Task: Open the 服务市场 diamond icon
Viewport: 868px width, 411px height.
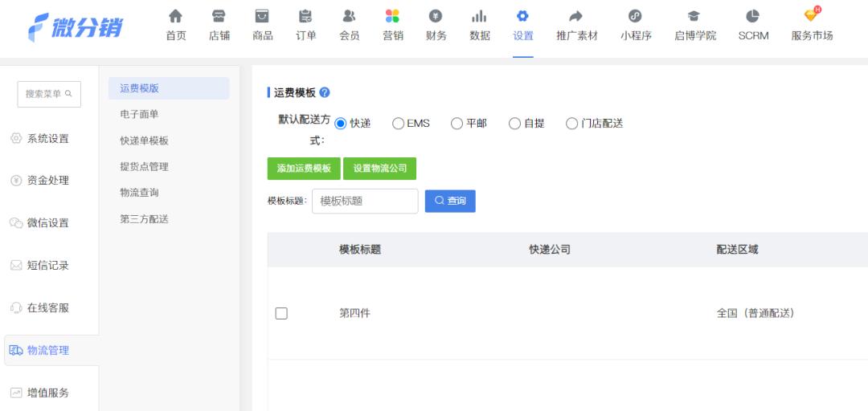Action: 811,15
